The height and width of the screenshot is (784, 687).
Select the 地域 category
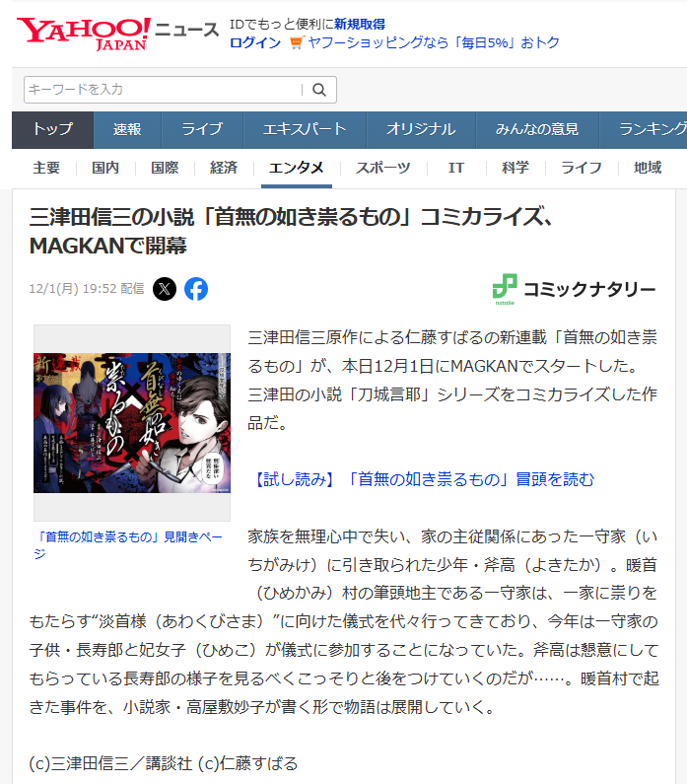coord(648,168)
